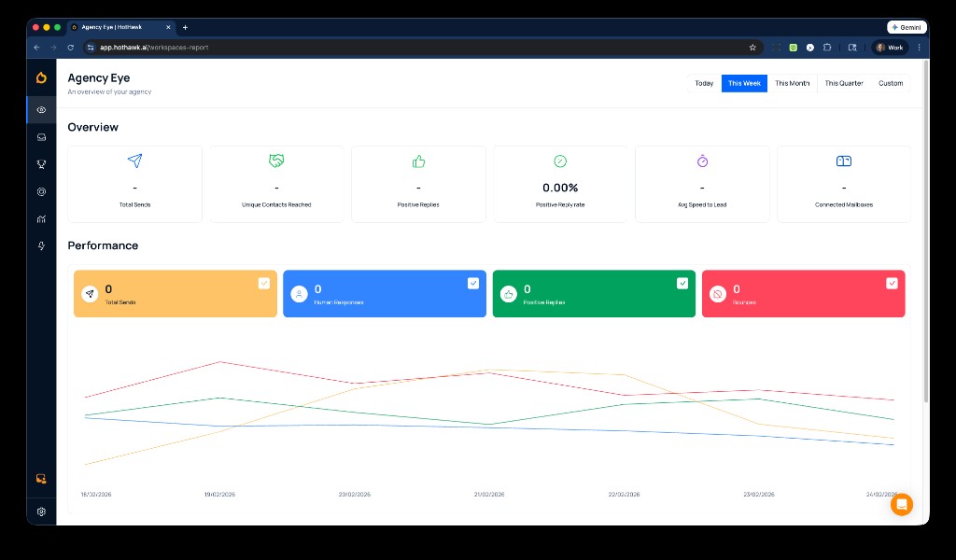956x560 pixels.
Task: Open the Inbox icon in the sidebar
Action: tap(41, 137)
